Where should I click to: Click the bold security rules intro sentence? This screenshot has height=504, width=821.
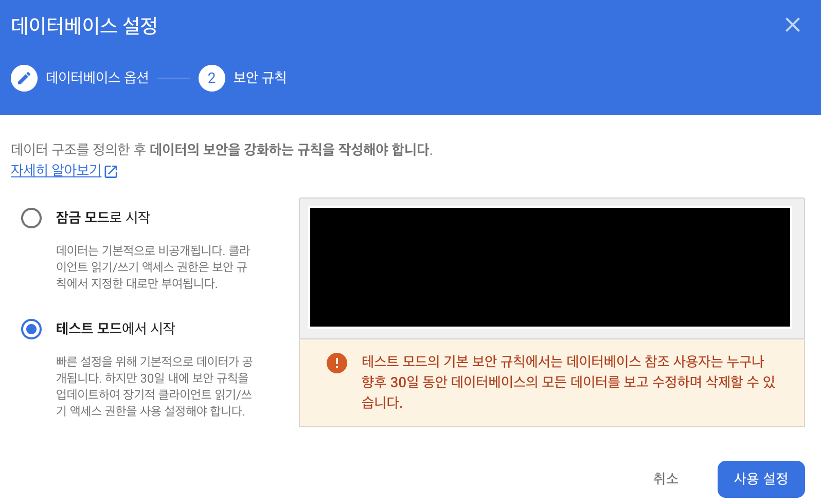(290, 150)
